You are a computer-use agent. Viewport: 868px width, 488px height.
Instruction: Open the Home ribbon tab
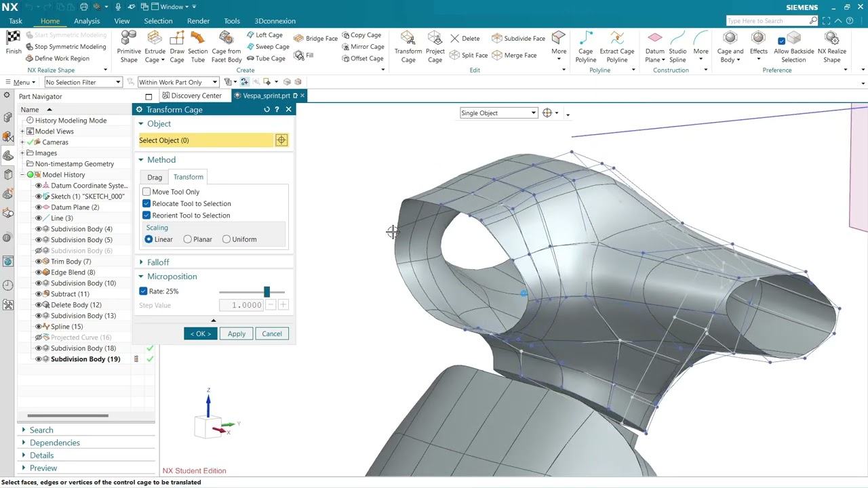(50, 21)
